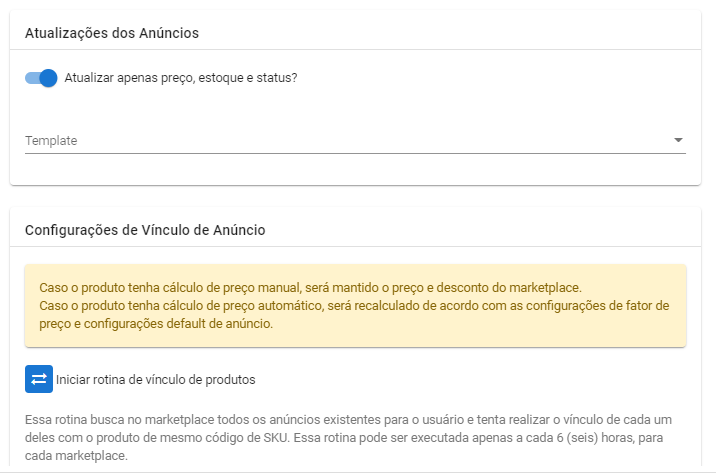Open the Template select field
This screenshot has height=473, width=716.
355,141
